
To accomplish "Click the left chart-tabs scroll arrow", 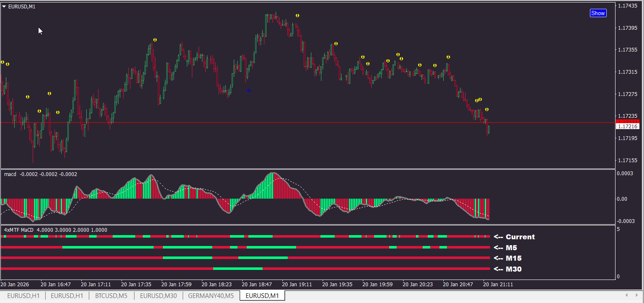I will point(626,295).
